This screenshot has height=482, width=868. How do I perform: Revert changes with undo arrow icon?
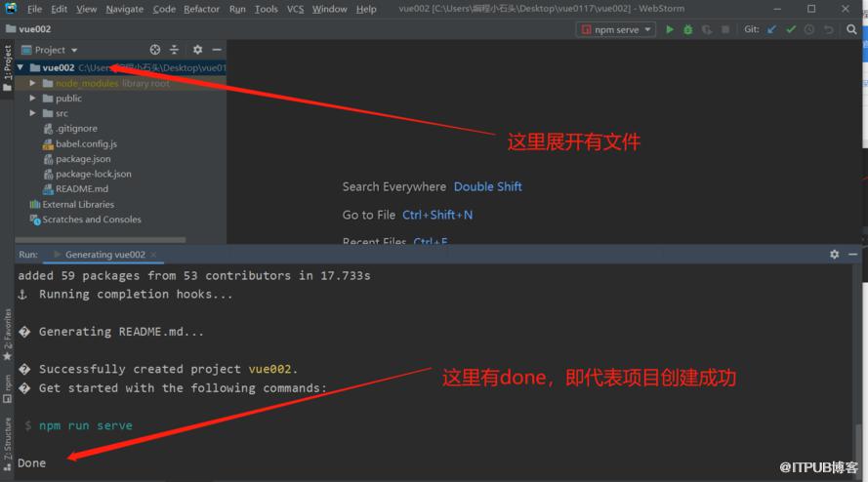tap(828, 29)
